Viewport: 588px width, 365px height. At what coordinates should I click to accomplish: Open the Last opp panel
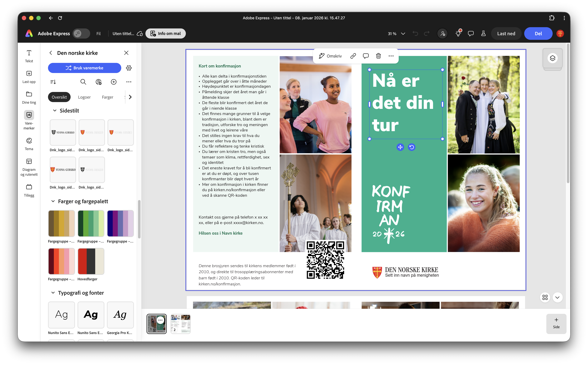[x=29, y=77]
